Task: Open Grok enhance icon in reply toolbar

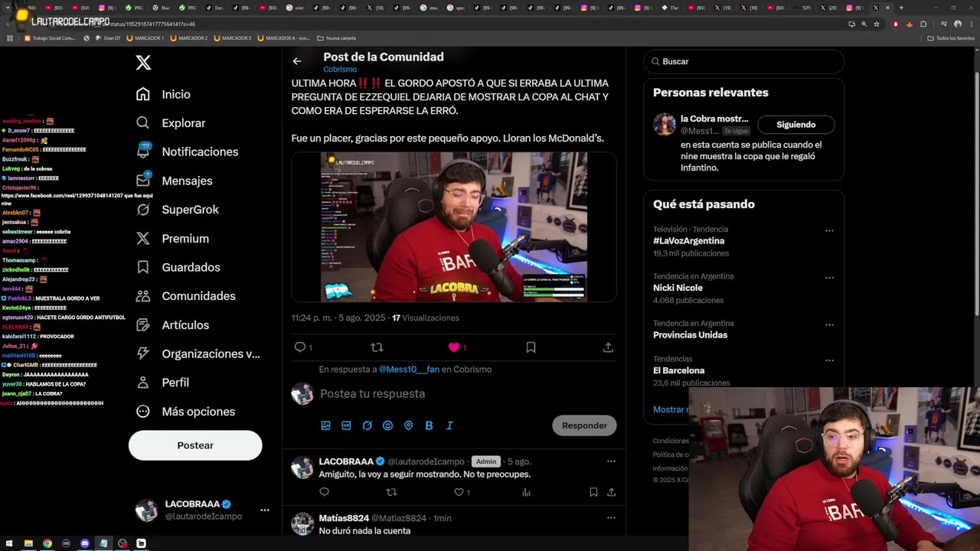Action: click(367, 425)
